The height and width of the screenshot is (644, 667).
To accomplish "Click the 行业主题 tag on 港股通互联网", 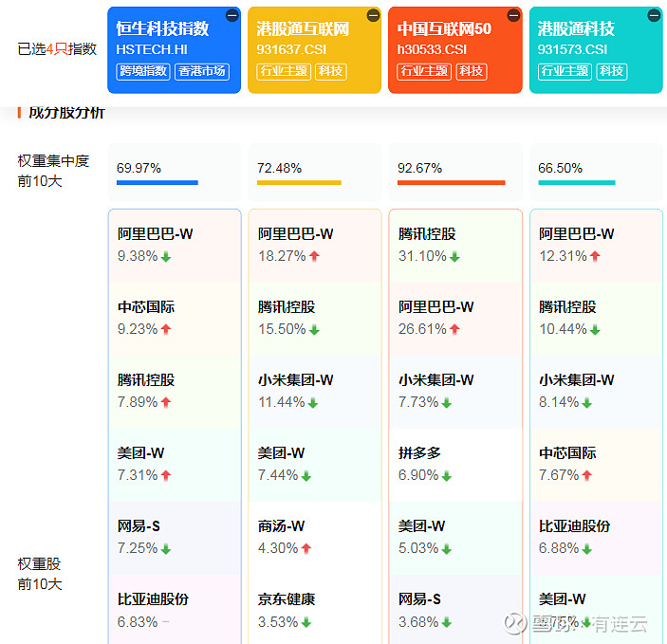I will [x=284, y=71].
